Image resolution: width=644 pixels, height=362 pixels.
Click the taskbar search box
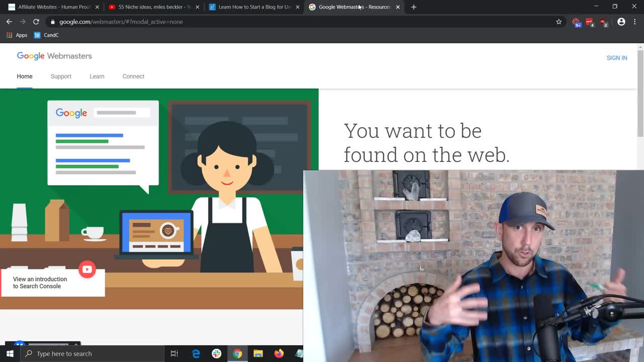tap(93, 353)
